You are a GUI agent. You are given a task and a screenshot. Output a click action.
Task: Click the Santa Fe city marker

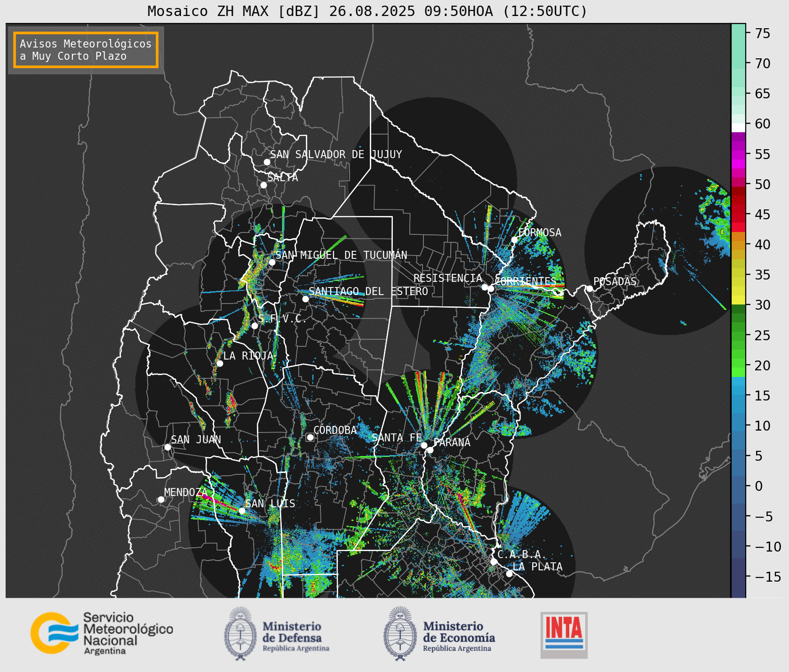(424, 445)
